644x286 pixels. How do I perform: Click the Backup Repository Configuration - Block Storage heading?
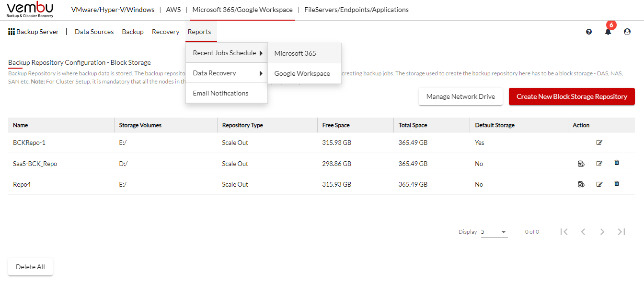pyautogui.click(x=80, y=62)
